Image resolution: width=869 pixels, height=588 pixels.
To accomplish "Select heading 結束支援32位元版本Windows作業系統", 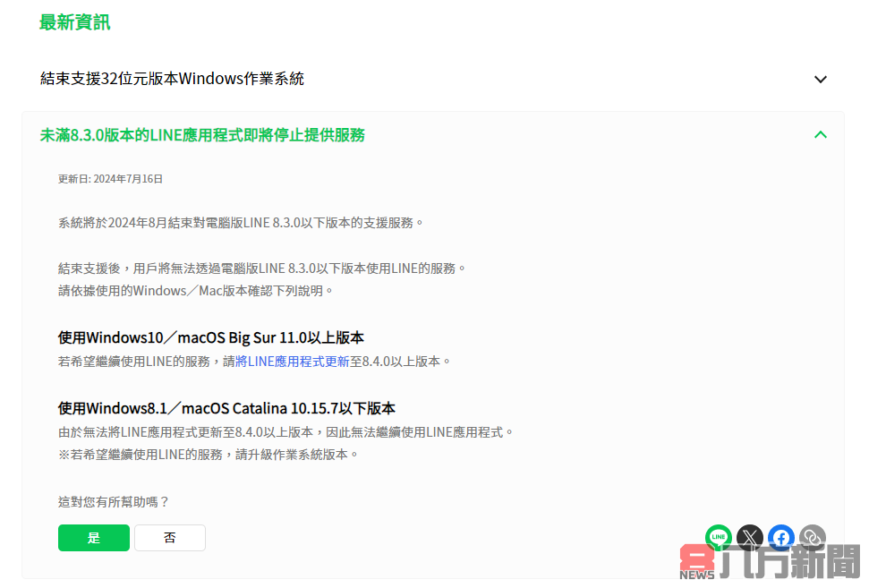I will click(172, 79).
